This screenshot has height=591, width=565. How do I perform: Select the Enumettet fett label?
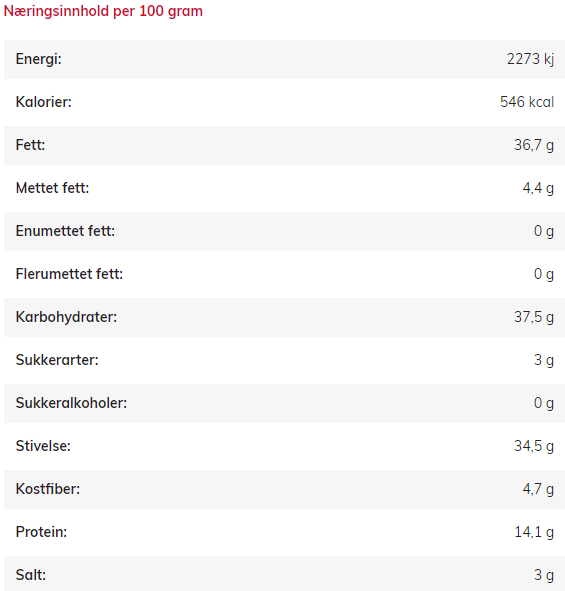(x=65, y=231)
